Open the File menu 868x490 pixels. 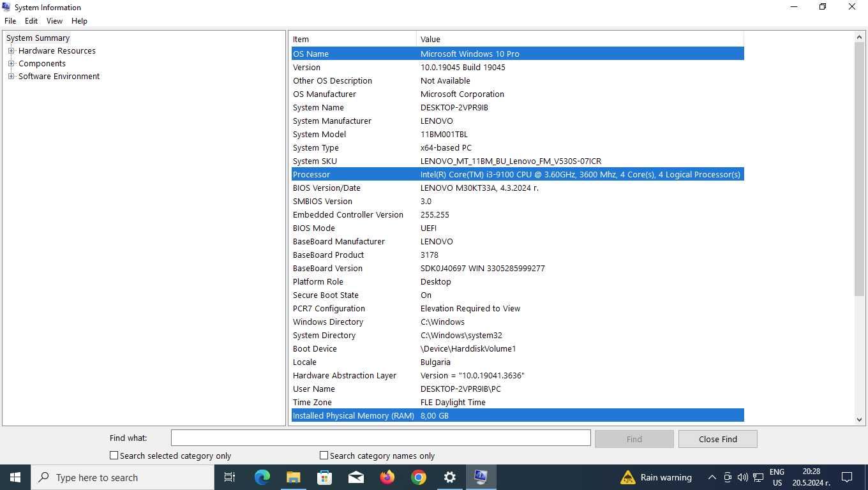click(x=10, y=21)
